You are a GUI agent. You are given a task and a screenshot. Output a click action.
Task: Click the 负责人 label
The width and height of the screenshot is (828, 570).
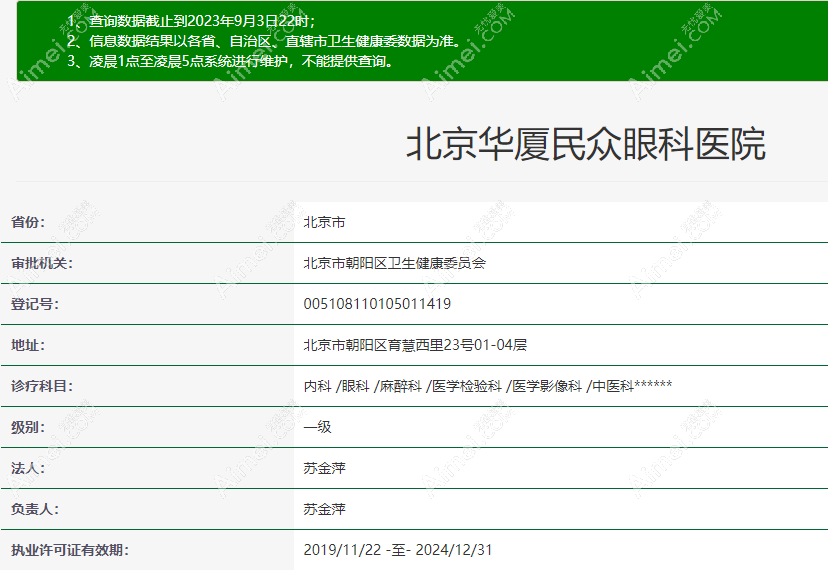pos(35,509)
